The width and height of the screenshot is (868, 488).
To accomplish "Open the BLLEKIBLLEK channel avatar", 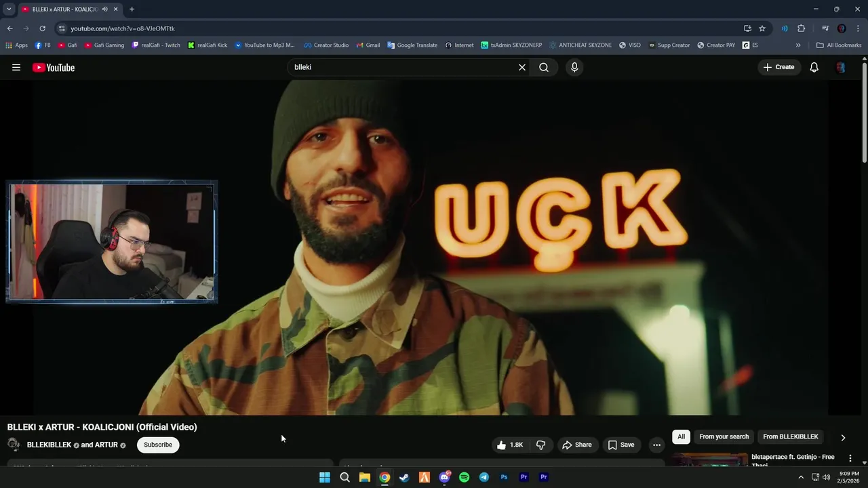I will (14, 445).
